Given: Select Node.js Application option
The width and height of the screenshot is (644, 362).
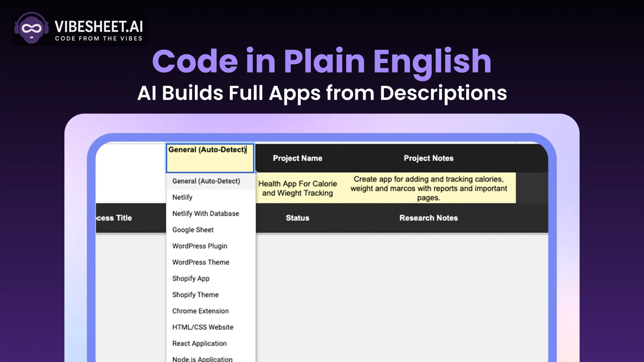Looking at the screenshot, I should (202, 359).
